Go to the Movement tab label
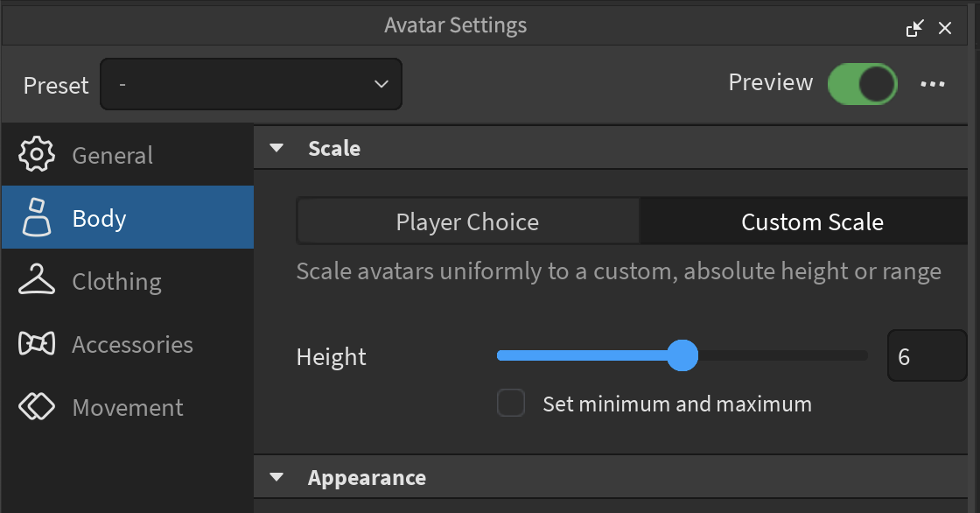The width and height of the screenshot is (980, 513). click(128, 407)
